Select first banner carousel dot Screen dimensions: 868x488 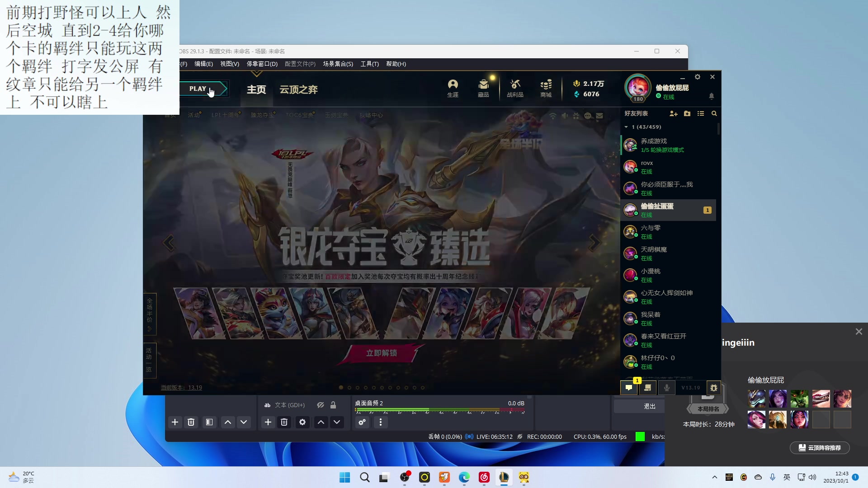coord(341,388)
